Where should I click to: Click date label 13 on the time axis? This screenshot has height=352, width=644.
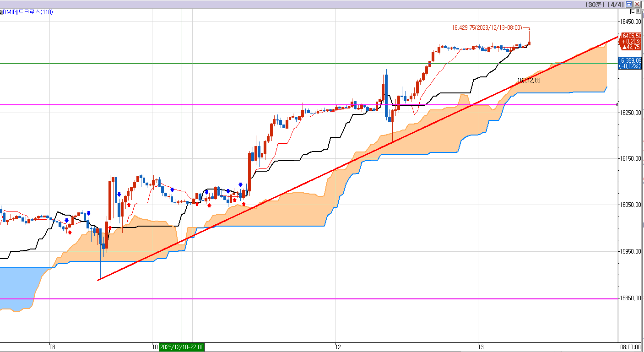click(480, 347)
